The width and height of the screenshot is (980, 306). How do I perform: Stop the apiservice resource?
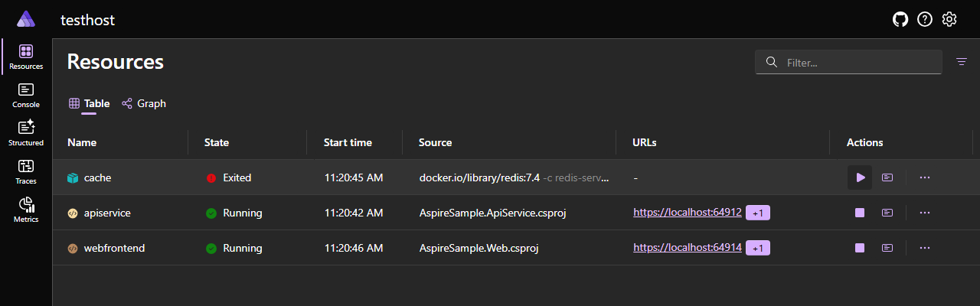pyautogui.click(x=860, y=213)
